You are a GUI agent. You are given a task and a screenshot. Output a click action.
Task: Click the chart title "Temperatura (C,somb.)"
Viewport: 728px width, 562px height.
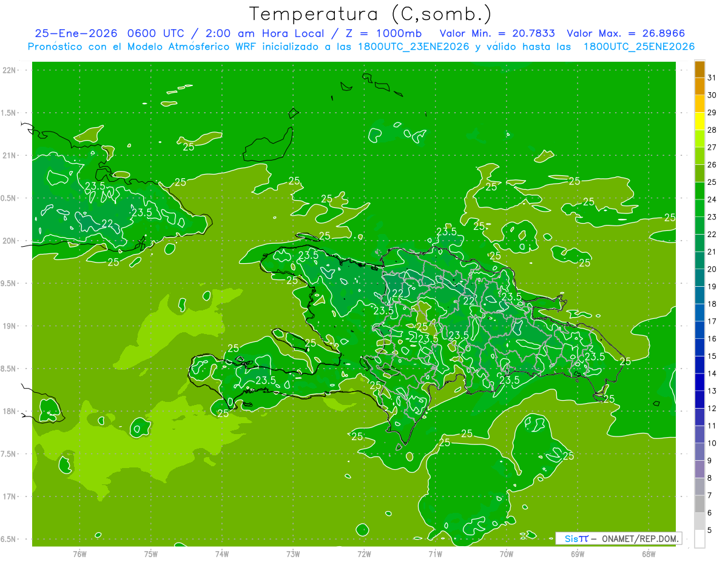(x=370, y=13)
